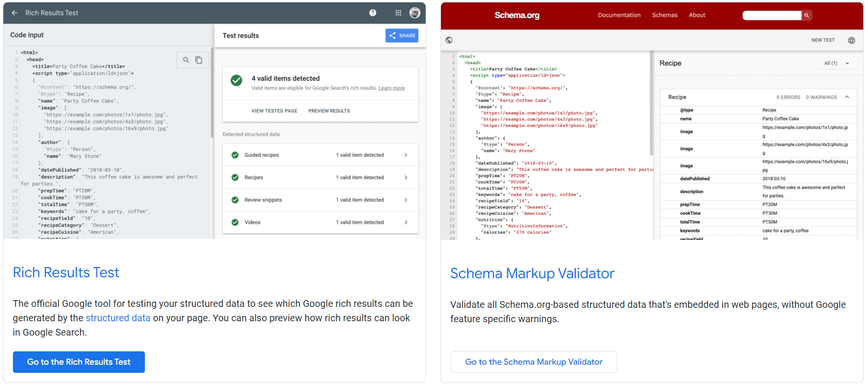Click globe icon left of validator toolbar
868x391 pixels.
tap(449, 40)
